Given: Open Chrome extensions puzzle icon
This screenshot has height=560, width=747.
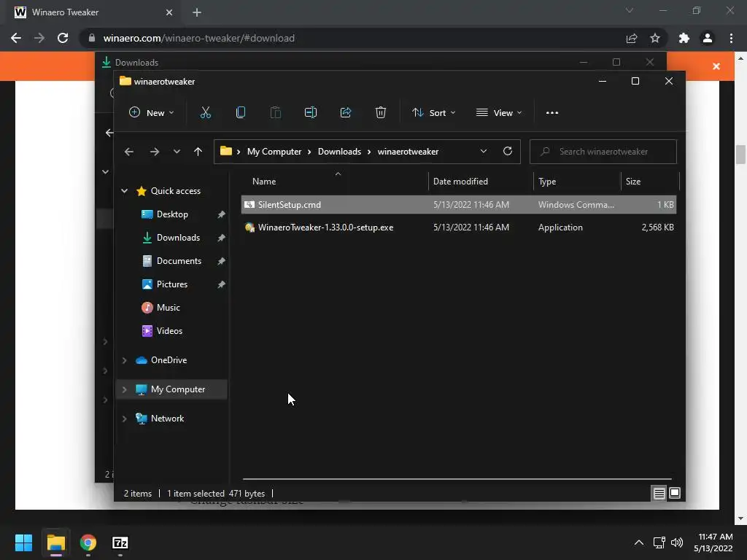Looking at the screenshot, I should point(684,38).
